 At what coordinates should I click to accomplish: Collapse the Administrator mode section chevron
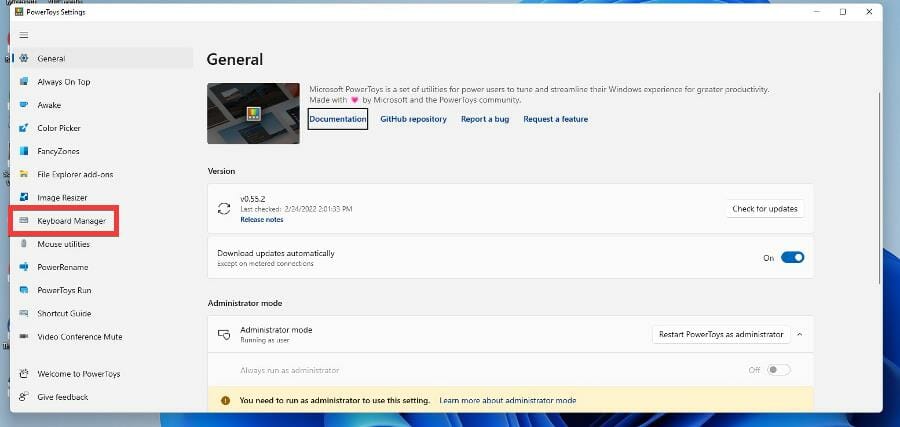point(800,335)
